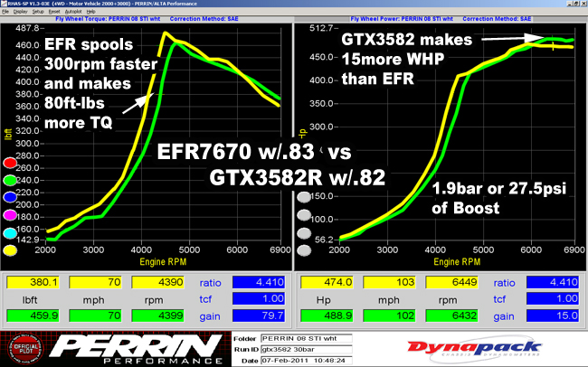
Task: Click the PERRIN Performance logo
Action: [136, 349]
